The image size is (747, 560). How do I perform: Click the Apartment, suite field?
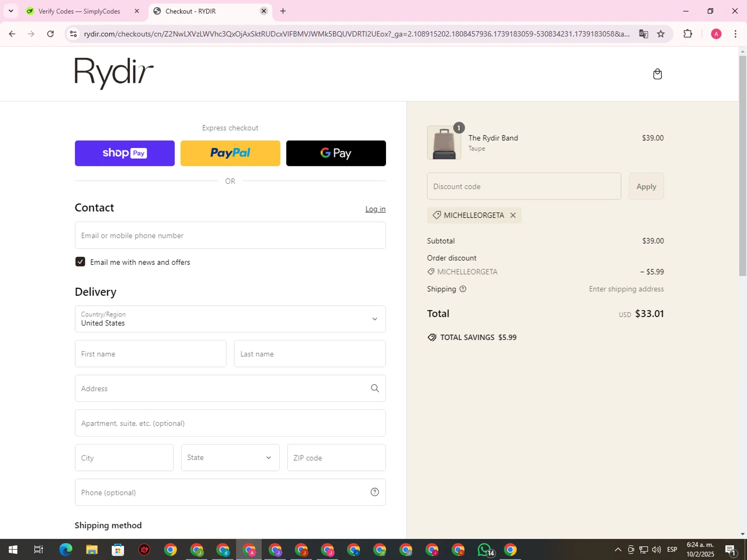point(230,423)
